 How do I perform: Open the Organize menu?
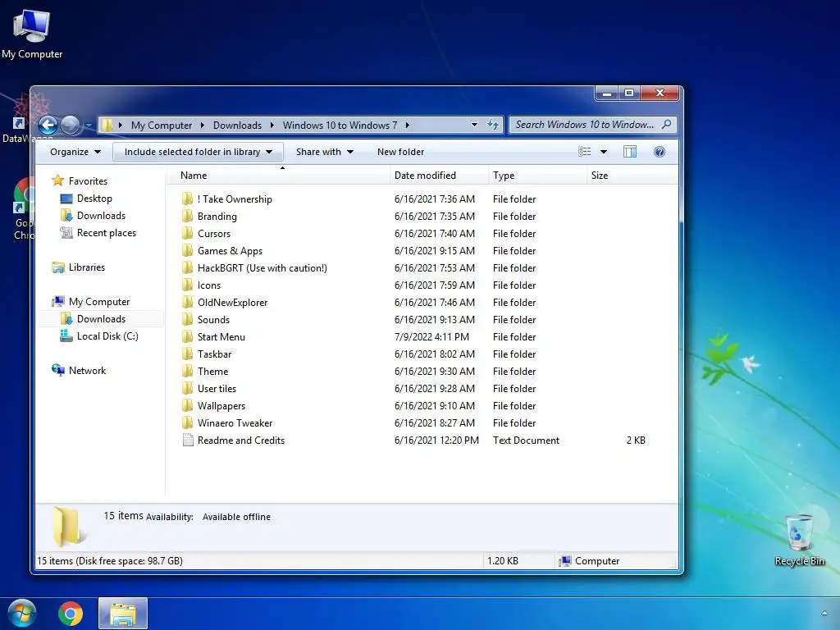coord(75,152)
